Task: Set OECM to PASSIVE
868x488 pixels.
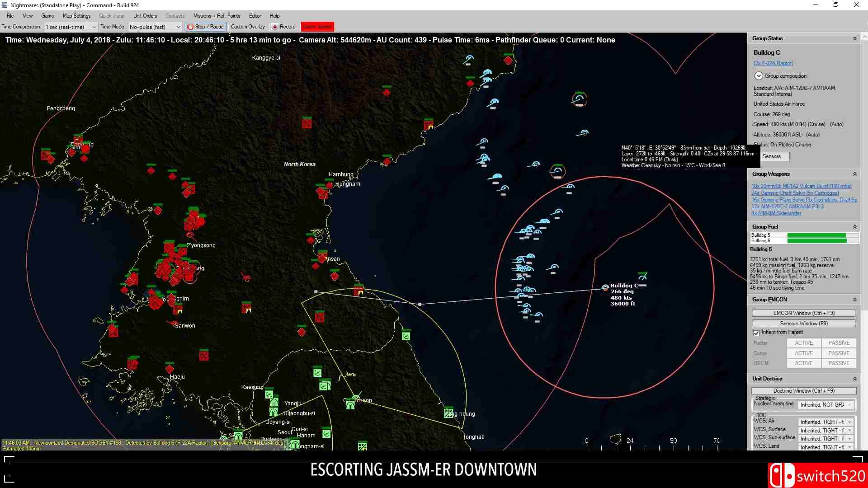Action: click(839, 363)
